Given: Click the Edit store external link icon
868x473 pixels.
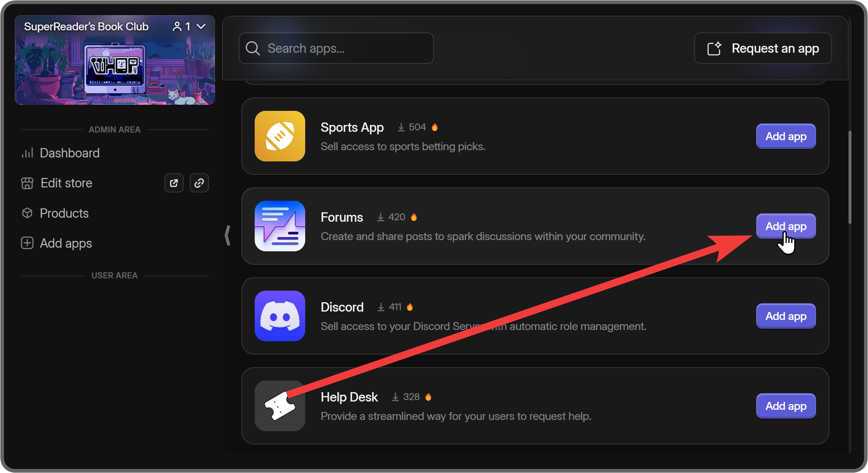Looking at the screenshot, I should pyautogui.click(x=174, y=183).
